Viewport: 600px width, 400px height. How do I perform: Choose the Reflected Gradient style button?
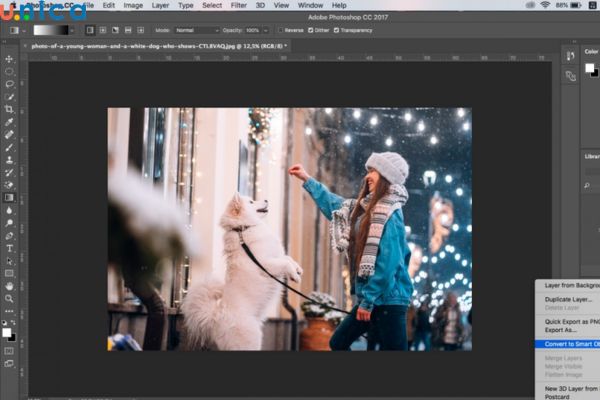[x=128, y=30]
